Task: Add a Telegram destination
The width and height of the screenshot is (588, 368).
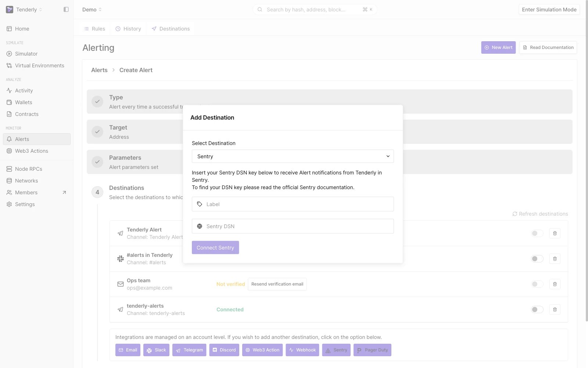Action: click(x=189, y=350)
